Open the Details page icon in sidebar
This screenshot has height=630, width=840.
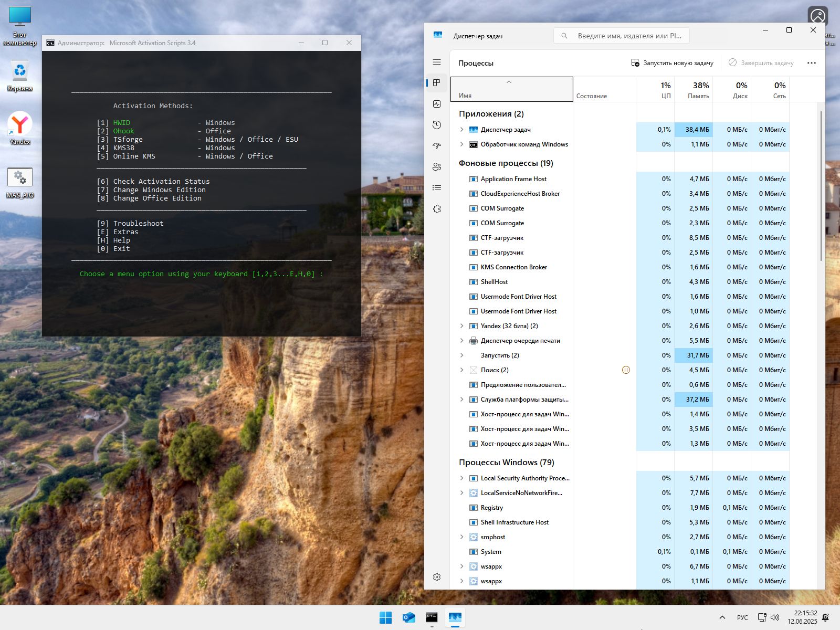437,188
